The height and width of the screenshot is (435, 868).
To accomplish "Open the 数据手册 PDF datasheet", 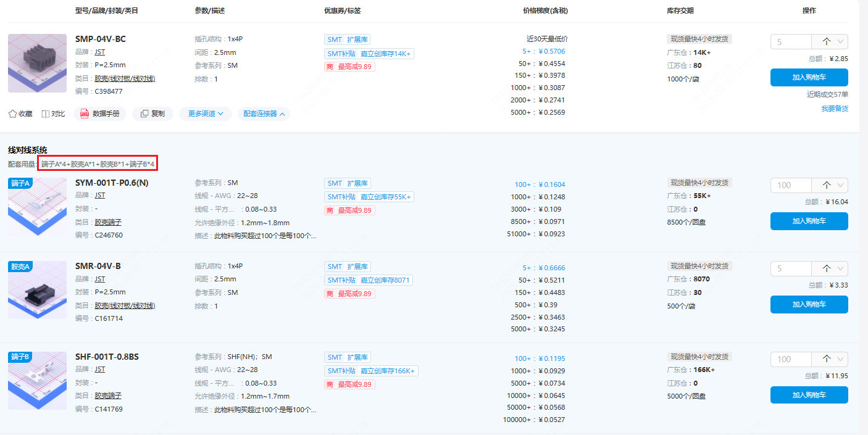I will click(x=100, y=114).
